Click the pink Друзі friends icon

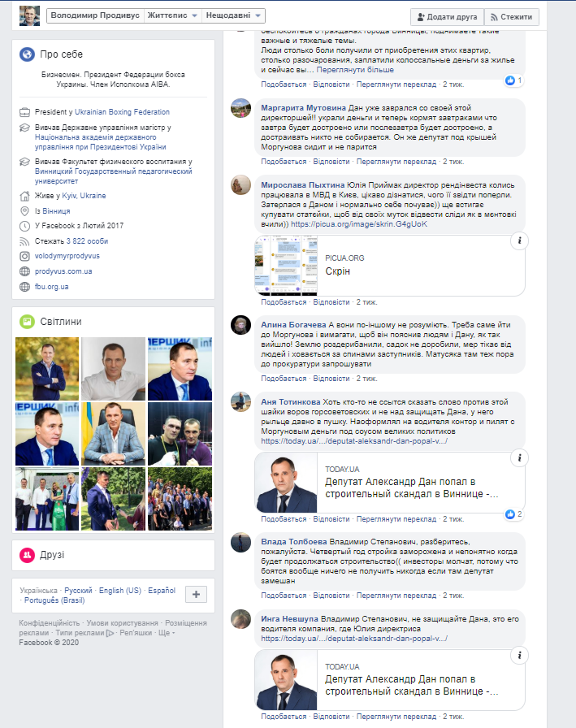click(27, 555)
